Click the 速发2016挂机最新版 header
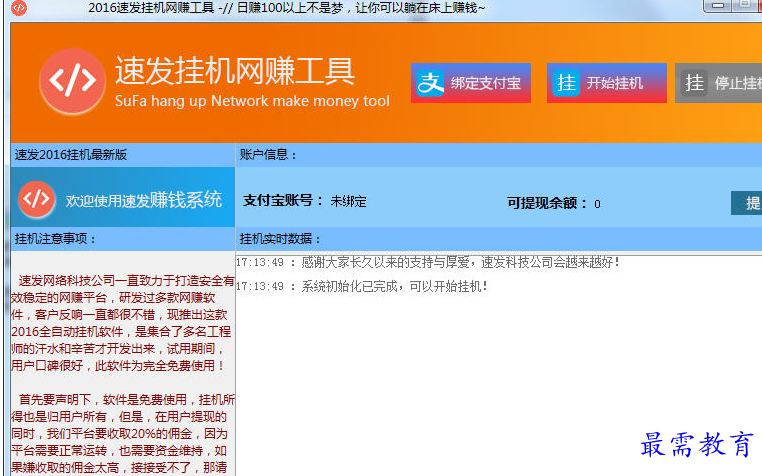 pos(71,155)
